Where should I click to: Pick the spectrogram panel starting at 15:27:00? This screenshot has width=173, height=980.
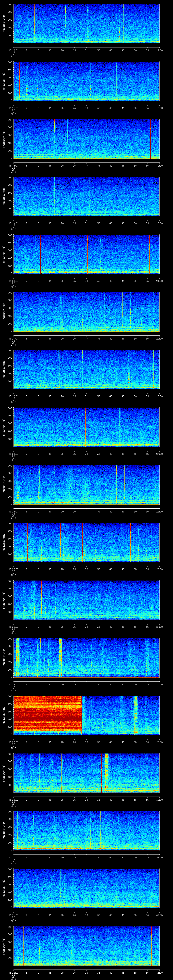point(87,658)
